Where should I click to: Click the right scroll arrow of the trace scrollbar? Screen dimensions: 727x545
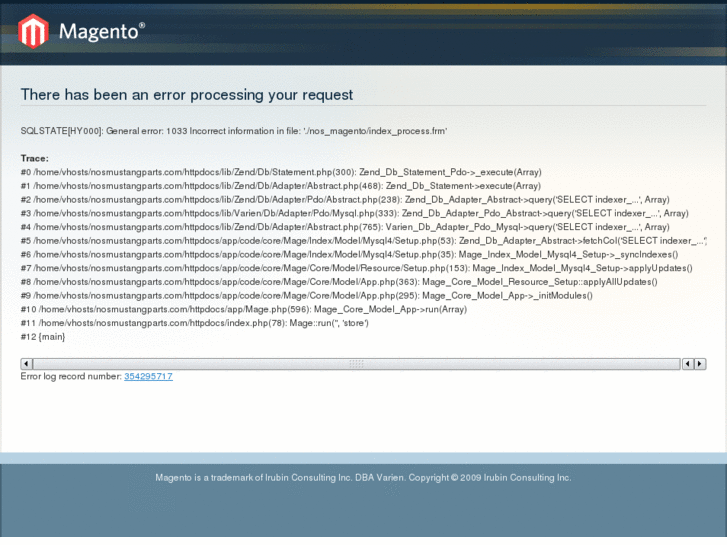tap(700, 364)
